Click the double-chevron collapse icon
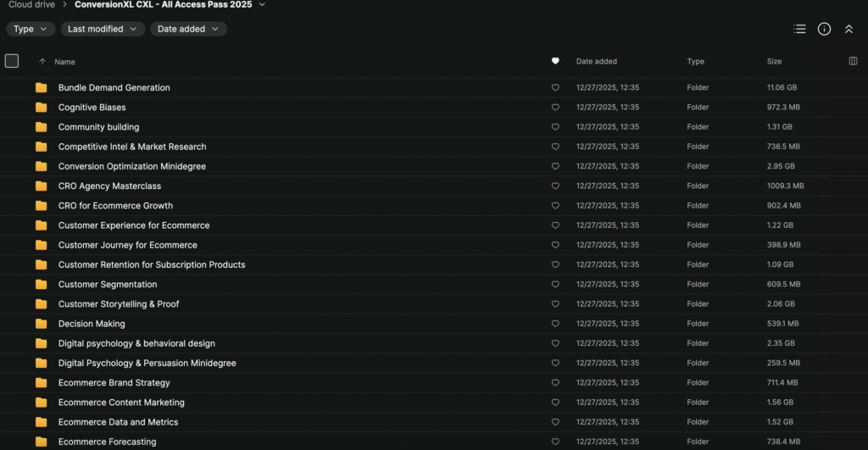The image size is (868, 450). (849, 29)
